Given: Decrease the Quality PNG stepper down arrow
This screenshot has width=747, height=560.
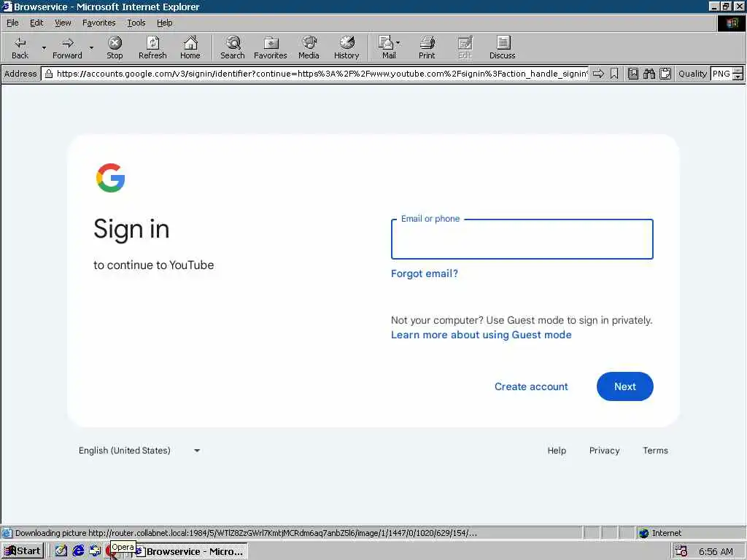Looking at the screenshot, I should tap(738, 77).
